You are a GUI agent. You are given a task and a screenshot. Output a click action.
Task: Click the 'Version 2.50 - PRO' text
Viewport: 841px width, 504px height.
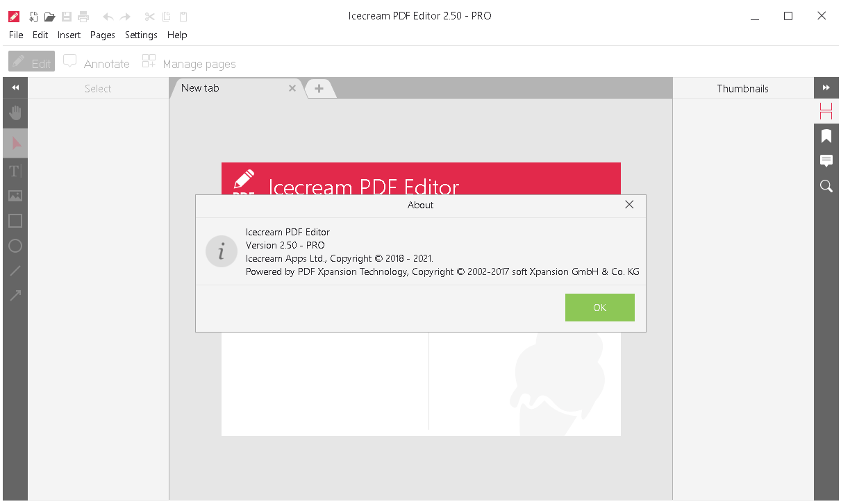click(285, 245)
